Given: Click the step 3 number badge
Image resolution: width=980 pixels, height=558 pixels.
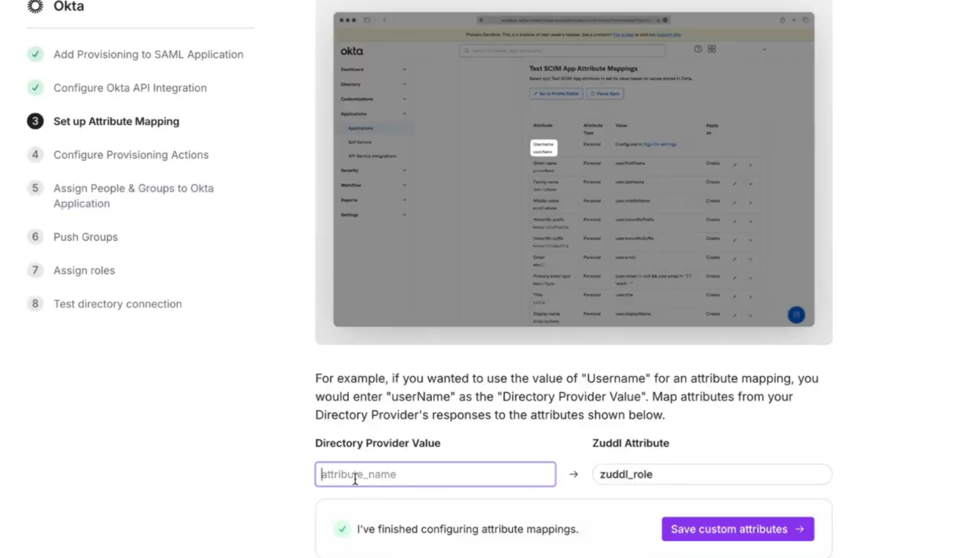Looking at the screenshot, I should coord(35,121).
